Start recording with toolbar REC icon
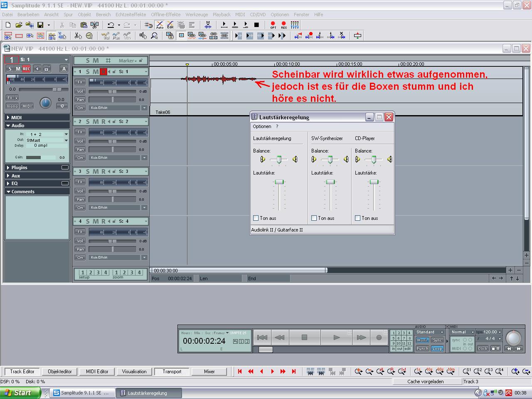 (284, 25)
